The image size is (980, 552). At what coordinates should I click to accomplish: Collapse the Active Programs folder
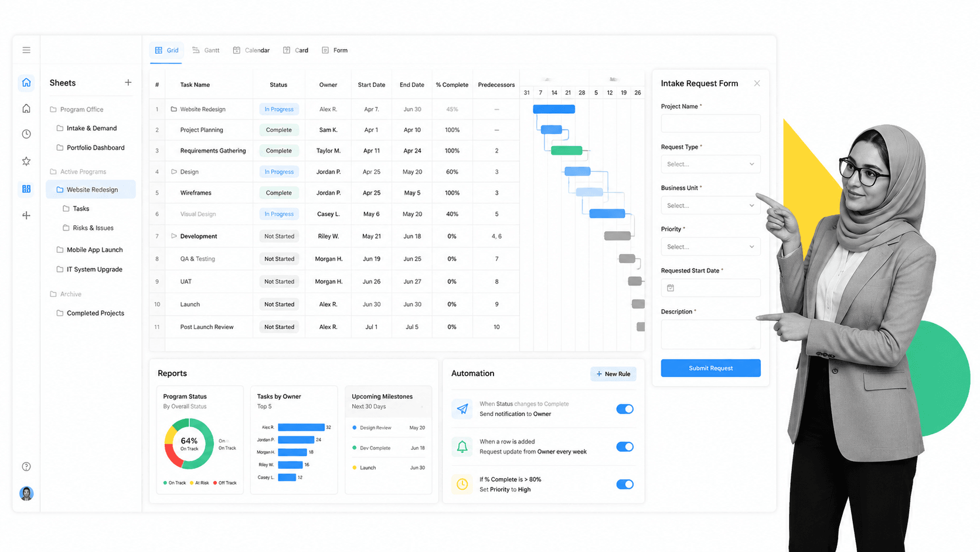pos(78,172)
